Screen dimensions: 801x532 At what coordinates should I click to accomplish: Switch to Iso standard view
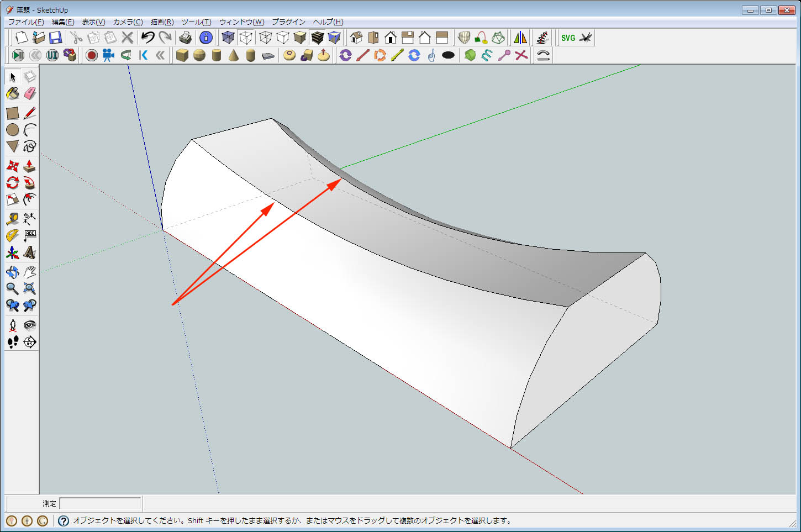click(x=356, y=38)
